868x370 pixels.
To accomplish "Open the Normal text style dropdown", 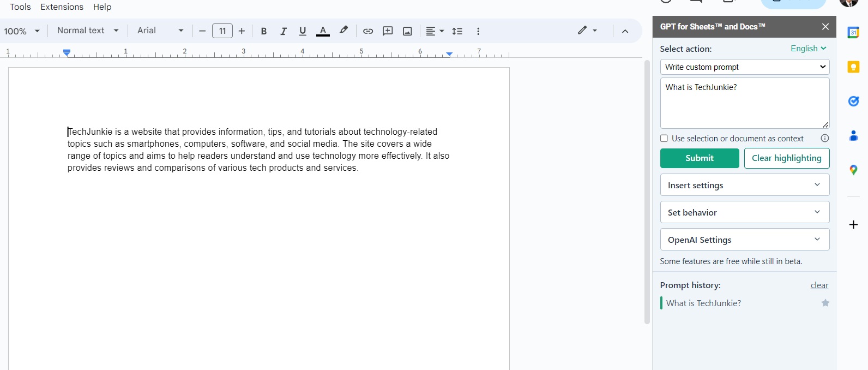I will click(88, 31).
